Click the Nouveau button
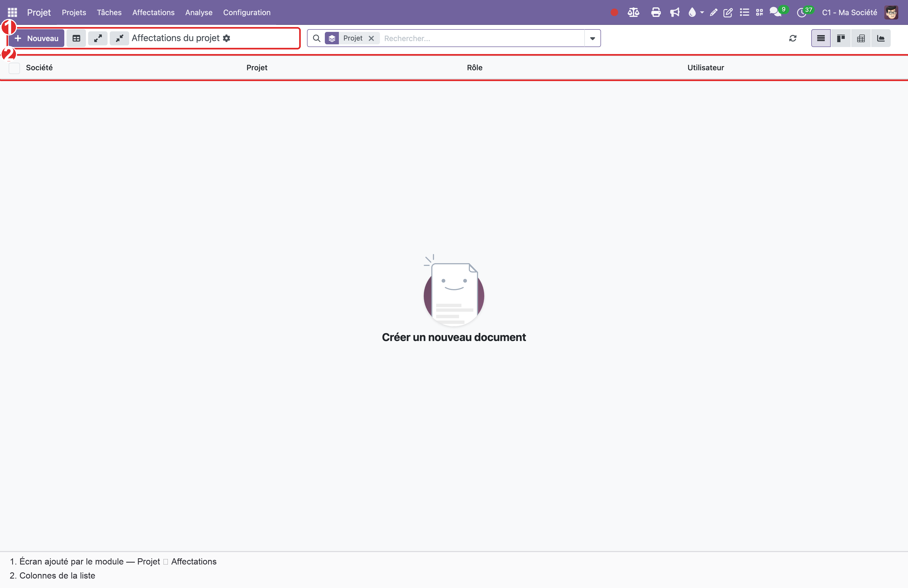This screenshot has height=588, width=908. [x=36, y=38]
